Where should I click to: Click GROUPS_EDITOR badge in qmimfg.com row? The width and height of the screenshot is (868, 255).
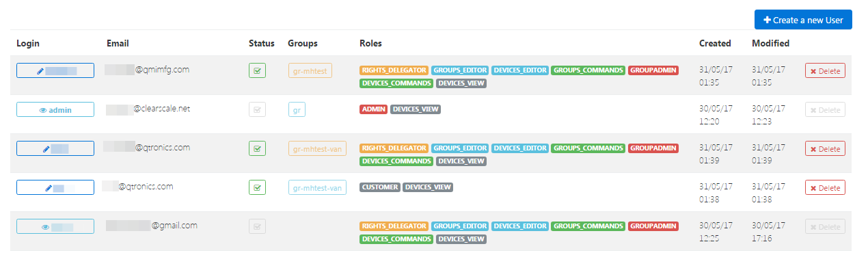(460, 70)
